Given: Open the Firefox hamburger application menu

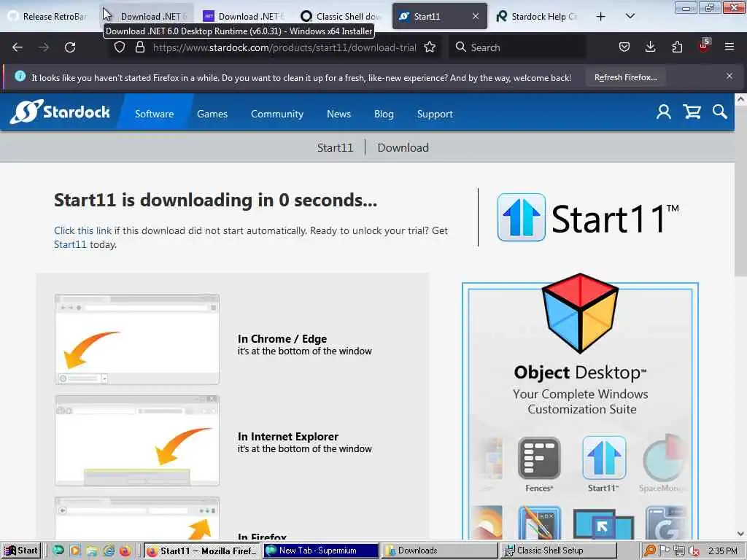Looking at the screenshot, I should coord(729,47).
